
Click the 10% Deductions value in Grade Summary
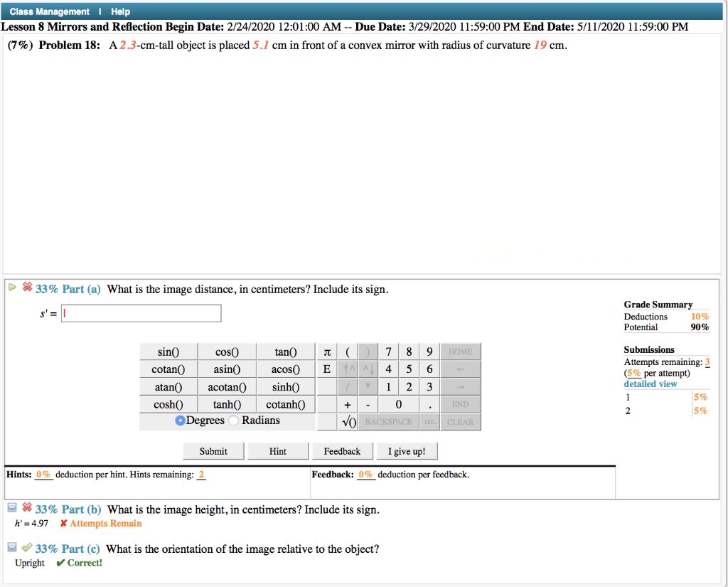pyautogui.click(x=700, y=317)
